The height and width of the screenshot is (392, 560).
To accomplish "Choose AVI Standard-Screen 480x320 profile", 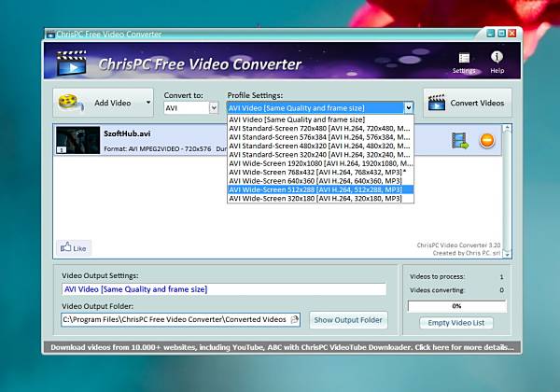I will (x=320, y=146).
